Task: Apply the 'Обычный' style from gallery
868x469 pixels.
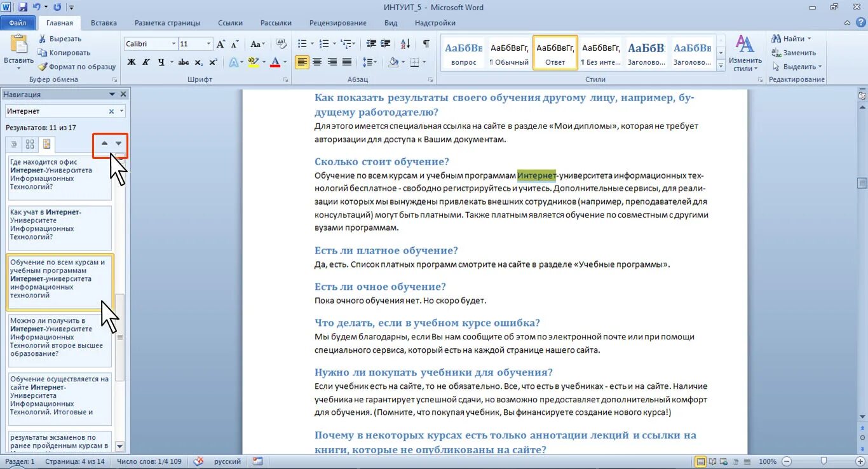Action: (x=509, y=53)
